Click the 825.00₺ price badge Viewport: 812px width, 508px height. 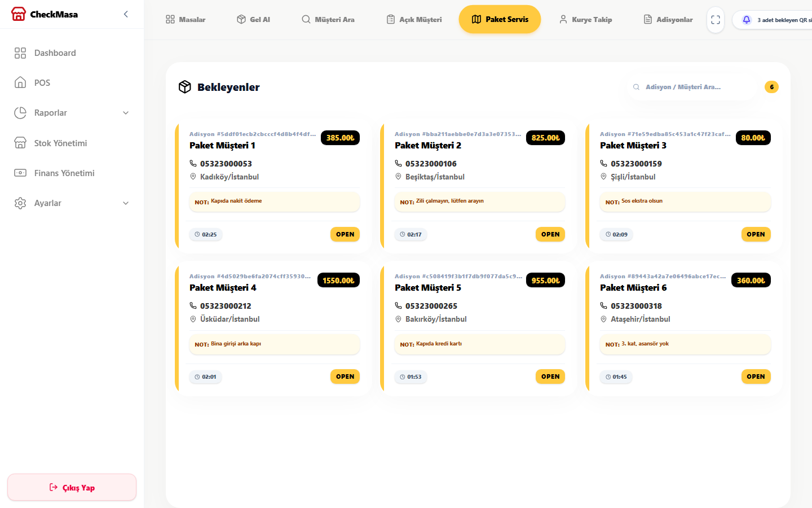(x=545, y=138)
